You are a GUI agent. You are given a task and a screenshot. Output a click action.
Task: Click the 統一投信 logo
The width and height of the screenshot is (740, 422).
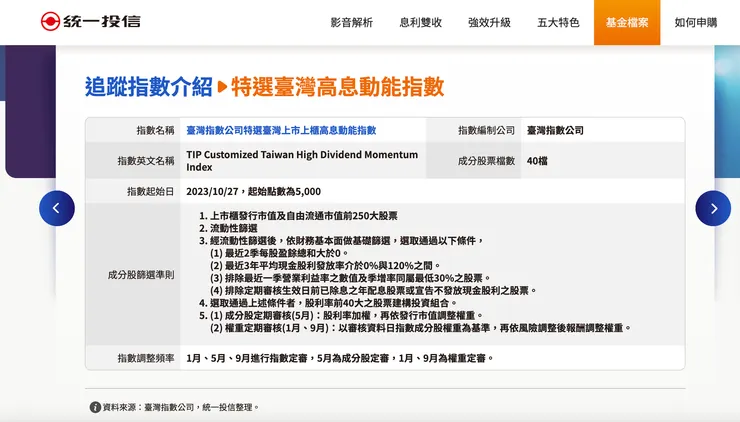(x=91, y=22)
